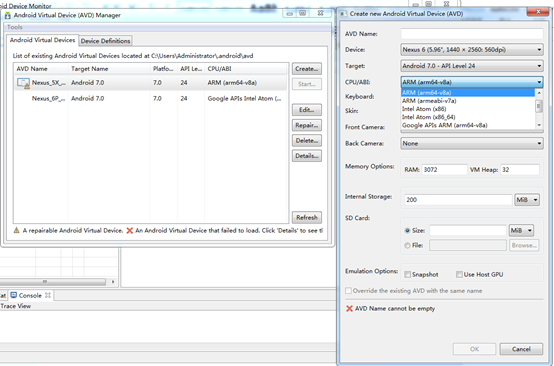Click the Android icon in AVD Manager title
The width and height of the screenshot is (554, 366).
[7, 15]
